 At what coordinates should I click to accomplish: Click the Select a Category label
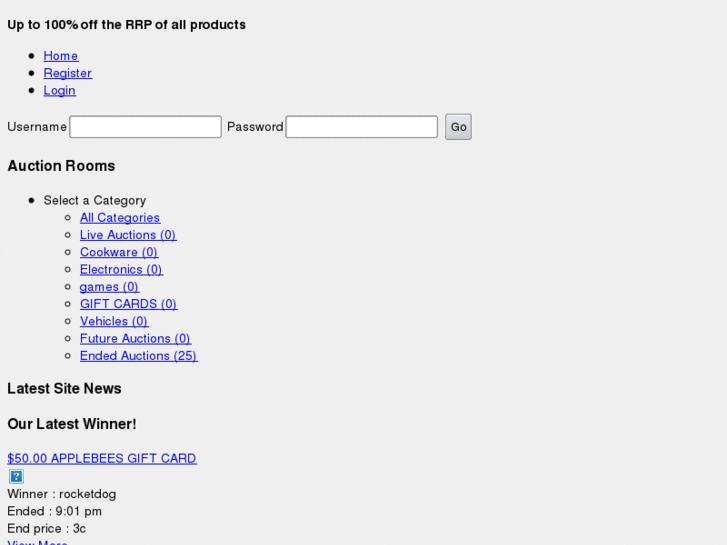point(94,200)
